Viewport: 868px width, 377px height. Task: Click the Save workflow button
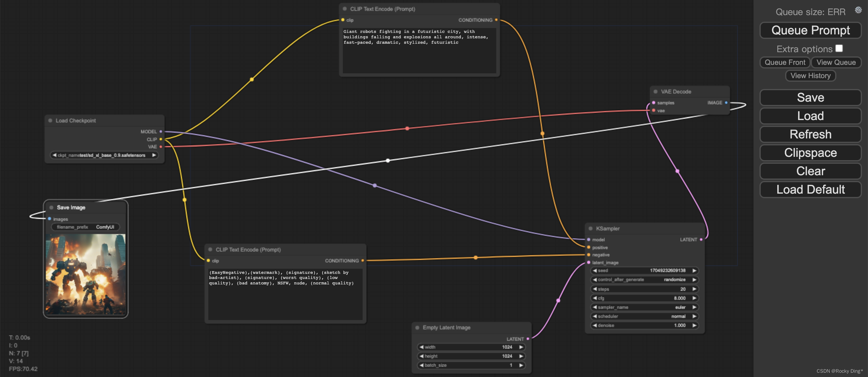pyautogui.click(x=810, y=97)
